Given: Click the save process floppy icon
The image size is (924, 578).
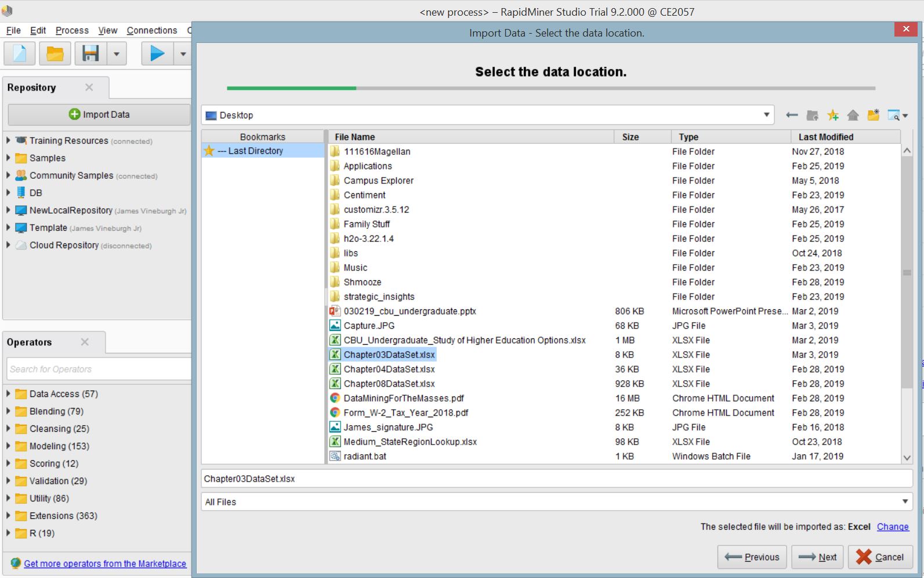Looking at the screenshot, I should (90, 54).
